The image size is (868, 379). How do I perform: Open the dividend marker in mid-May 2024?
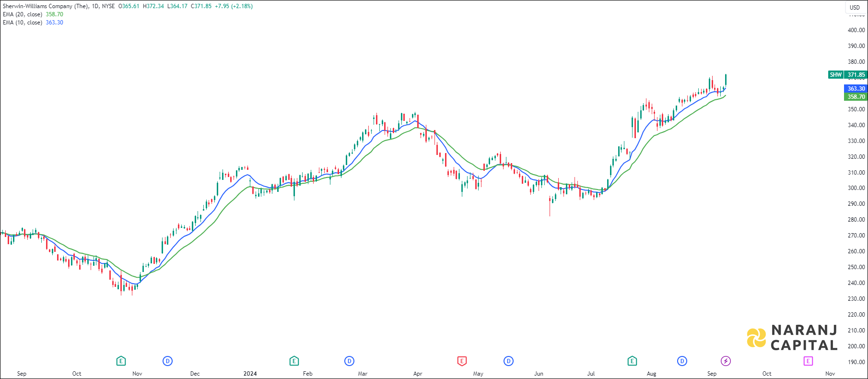[508, 361]
